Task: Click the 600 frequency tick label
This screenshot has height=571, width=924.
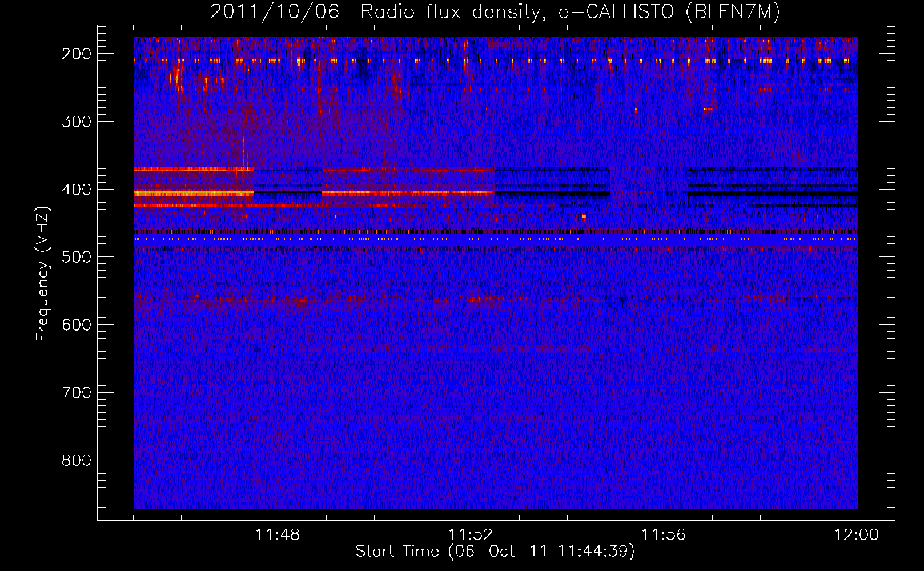Action: click(77, 325)
